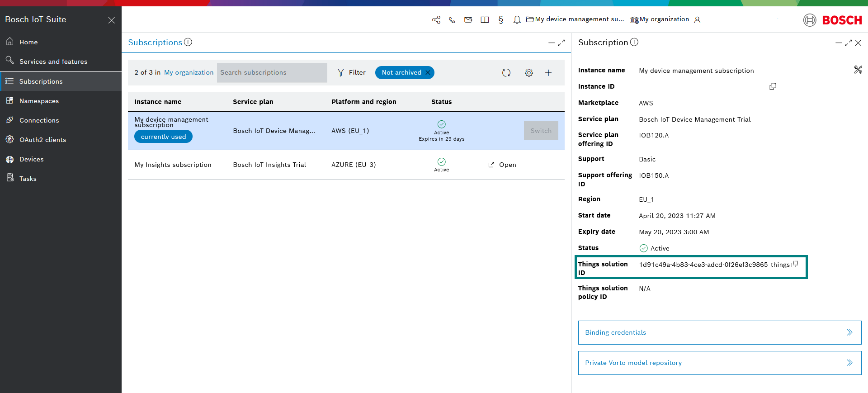Click the share icon in the top header
Screen dimensions: 868x393
436,20
